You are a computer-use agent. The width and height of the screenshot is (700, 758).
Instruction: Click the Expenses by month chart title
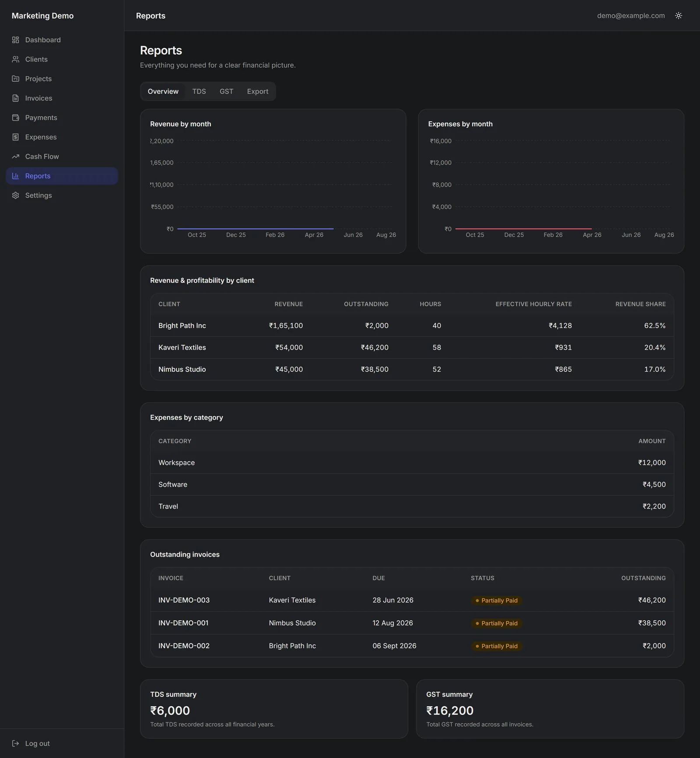point(460,124)
